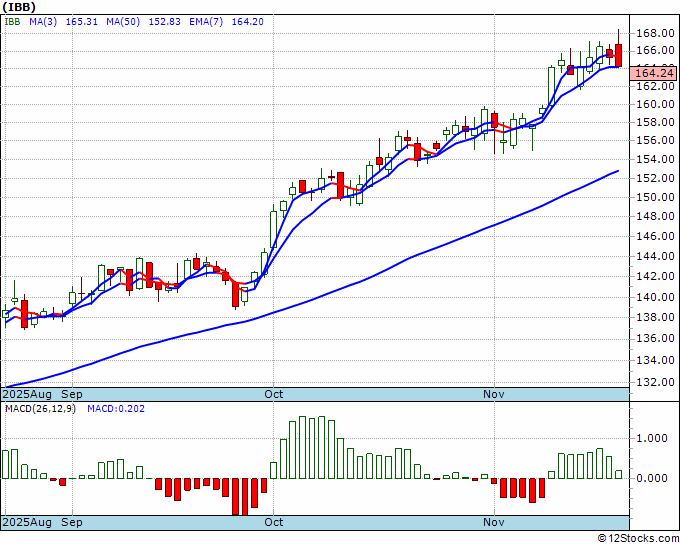Image resolution: width=680 pixels, height=546 pixels.
Task: Click the 146.00 price axis label
Action: coord(655,236)
